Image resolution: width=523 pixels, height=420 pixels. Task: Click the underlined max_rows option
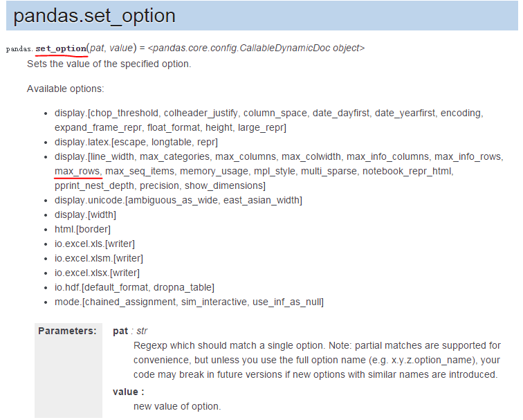click(x=77, y=171)
